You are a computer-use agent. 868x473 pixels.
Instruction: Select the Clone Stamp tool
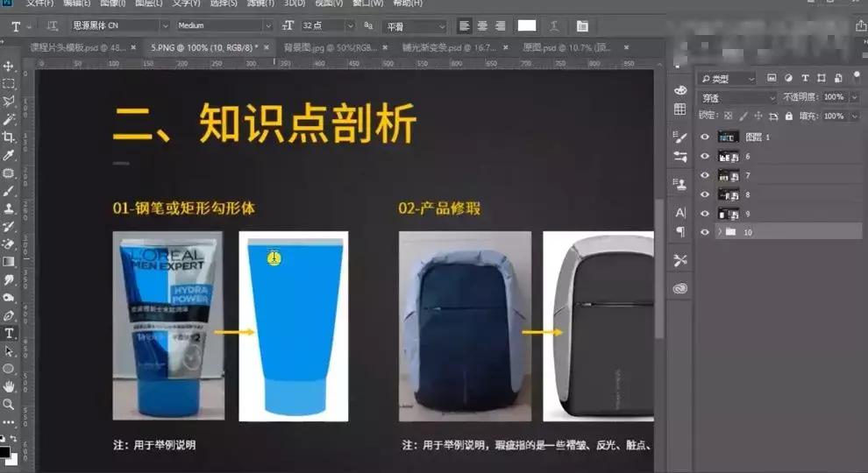[8, 208]
